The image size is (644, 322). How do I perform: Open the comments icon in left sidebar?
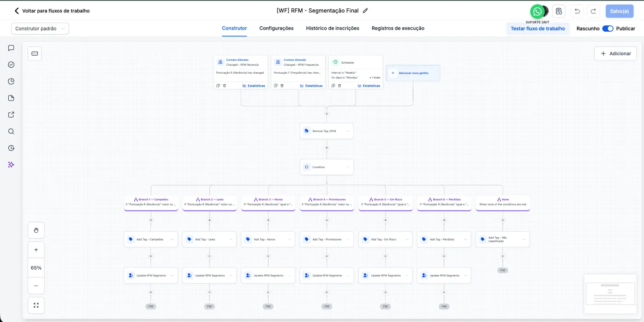(x=11, y=48)
